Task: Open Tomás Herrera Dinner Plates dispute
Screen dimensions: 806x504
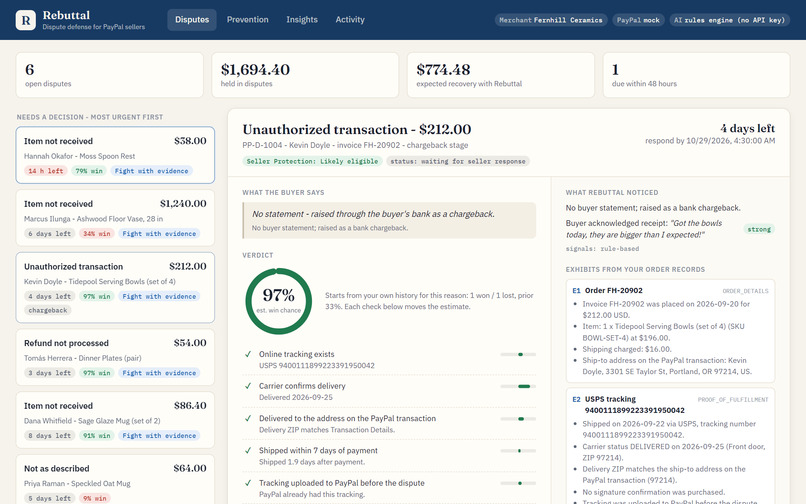Action: 115,357
